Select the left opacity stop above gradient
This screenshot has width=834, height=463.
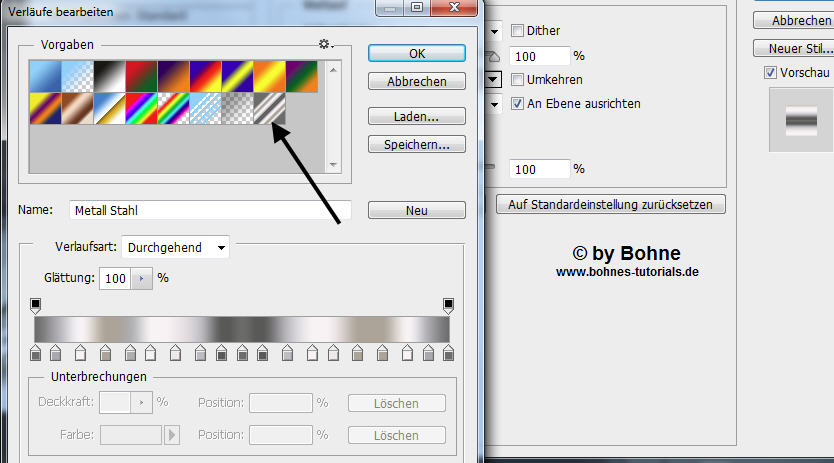(36, 305)
